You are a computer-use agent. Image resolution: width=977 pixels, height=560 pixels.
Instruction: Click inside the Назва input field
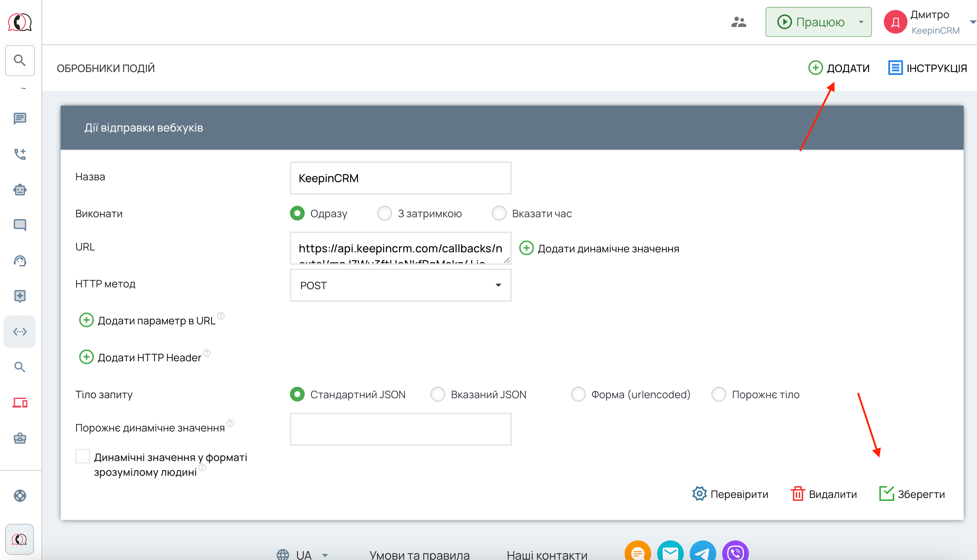[x=400, y=178]
